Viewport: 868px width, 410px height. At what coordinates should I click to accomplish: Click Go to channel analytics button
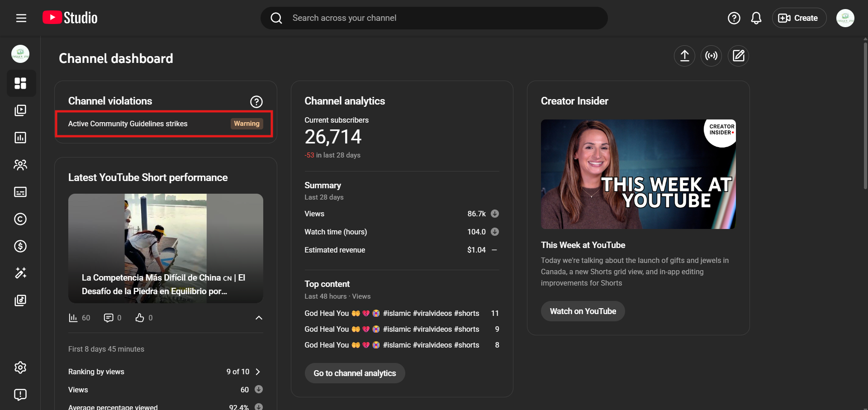click(355, 373)
